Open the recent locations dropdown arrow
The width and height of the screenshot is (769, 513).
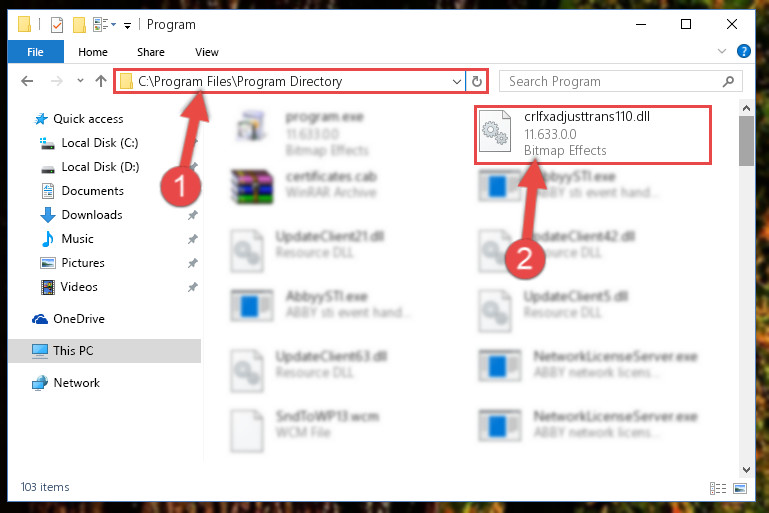[80, 81]
